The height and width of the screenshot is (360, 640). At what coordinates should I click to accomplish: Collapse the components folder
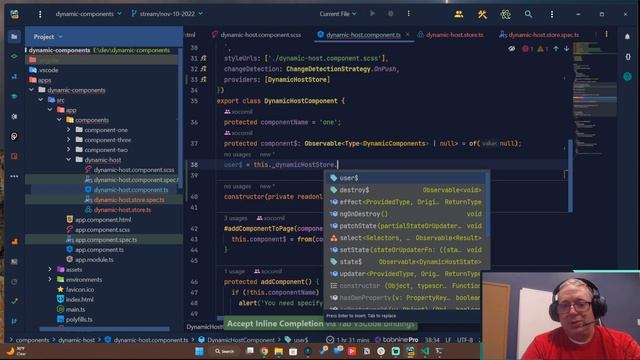coord(60,120)
